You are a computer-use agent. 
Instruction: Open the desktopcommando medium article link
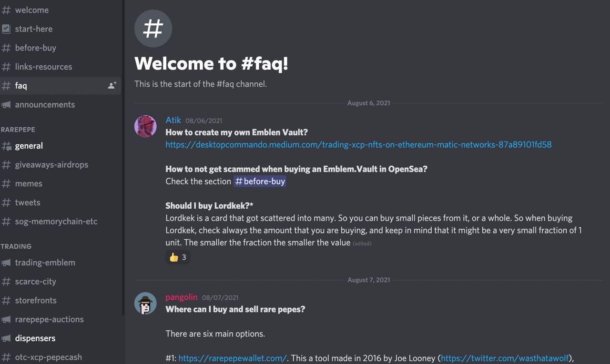point(358,144)
